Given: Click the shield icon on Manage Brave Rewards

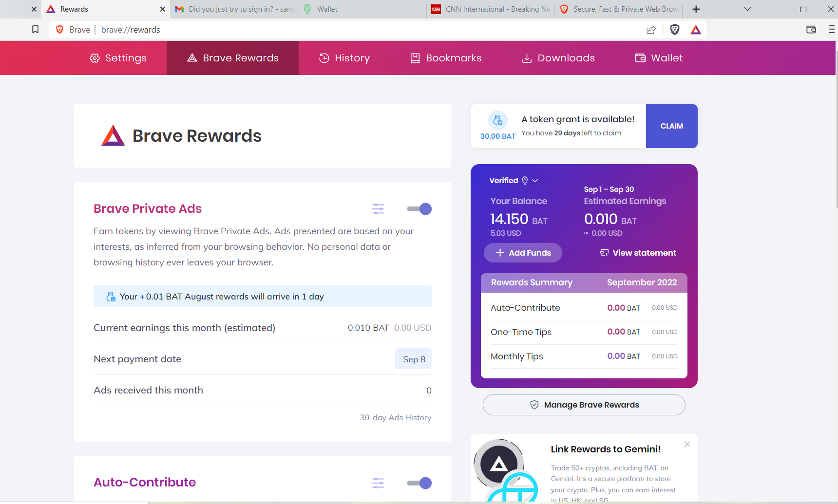Looking at the screenshot, I should coord(534,405).
